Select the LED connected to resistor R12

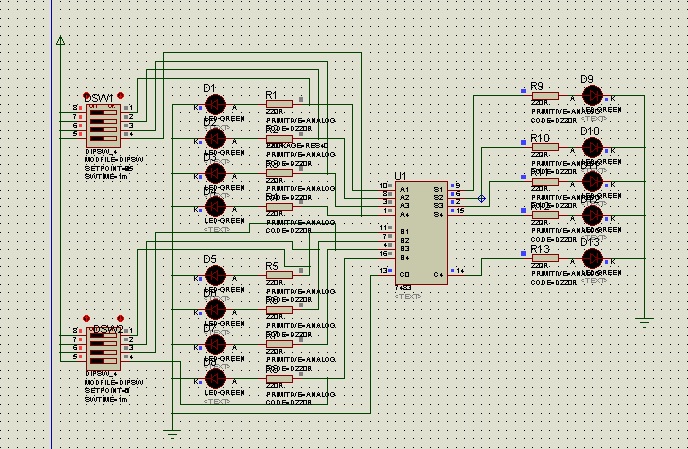592,216
